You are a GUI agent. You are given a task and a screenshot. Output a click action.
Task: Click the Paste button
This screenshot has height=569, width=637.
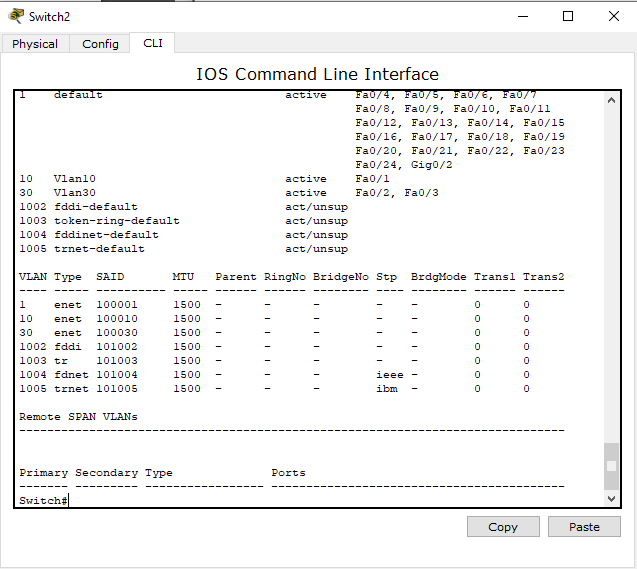point(584,527)
